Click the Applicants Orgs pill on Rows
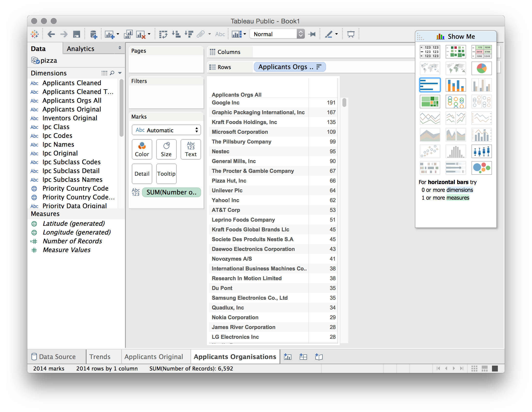Screen dimensions: 532x412 click(x=290, y=67)
